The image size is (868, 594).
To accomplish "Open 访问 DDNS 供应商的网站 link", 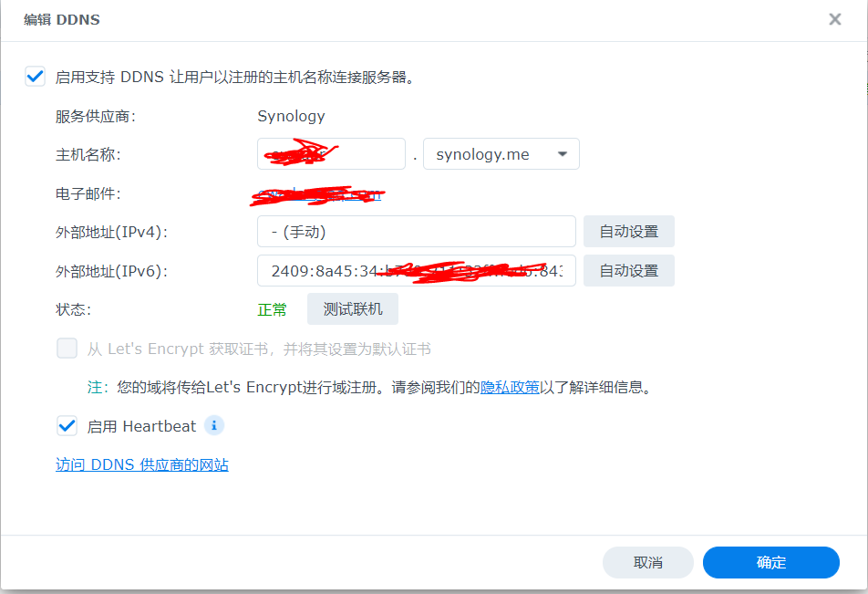I will point(141,464).
